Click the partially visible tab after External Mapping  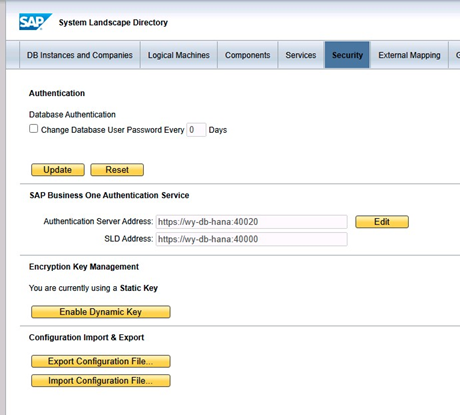455,55
